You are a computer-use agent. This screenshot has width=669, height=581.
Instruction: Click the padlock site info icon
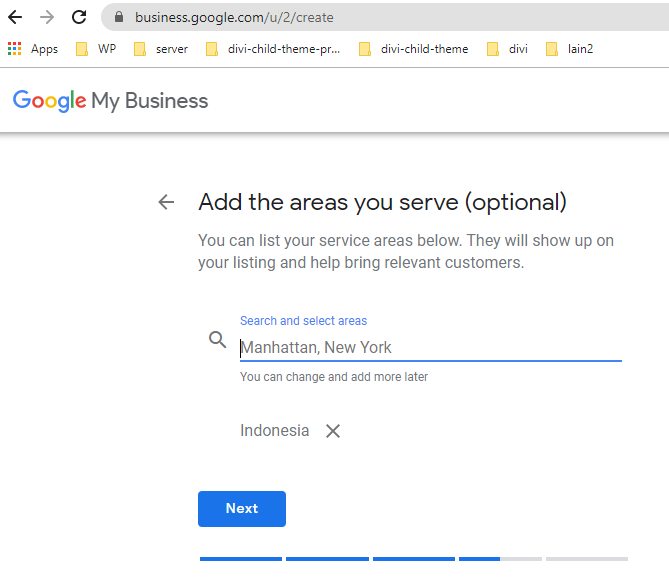click(x=119, y=17)
